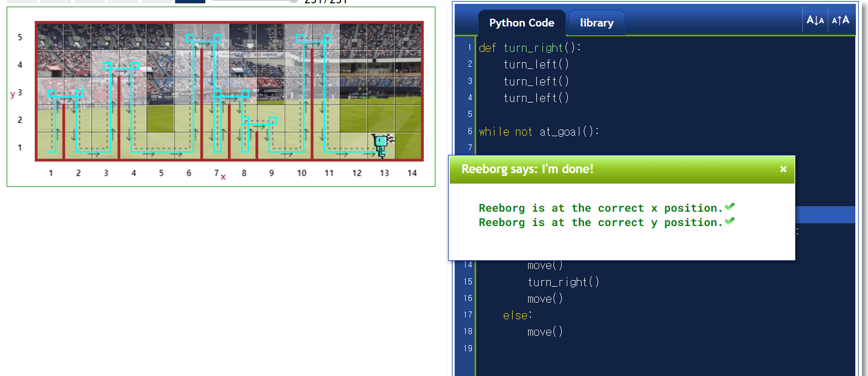Select the "Reeborg says: I'm done!" title bar
The width and height of the screenshot is (868, 376).
622,169
